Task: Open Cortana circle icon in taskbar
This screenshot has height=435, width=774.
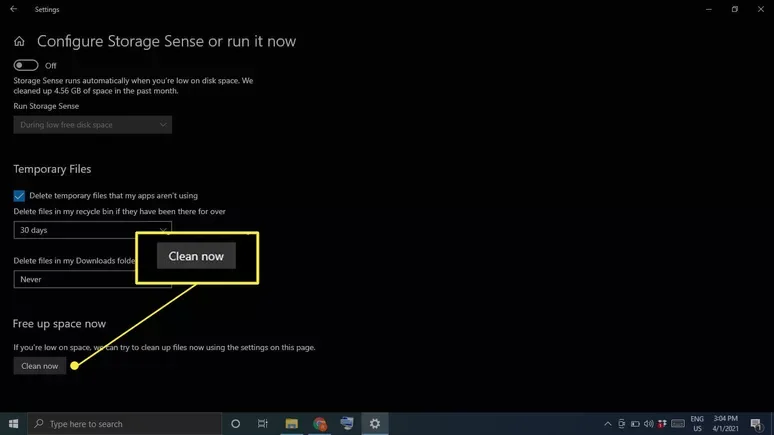Action: click(235, 424)
